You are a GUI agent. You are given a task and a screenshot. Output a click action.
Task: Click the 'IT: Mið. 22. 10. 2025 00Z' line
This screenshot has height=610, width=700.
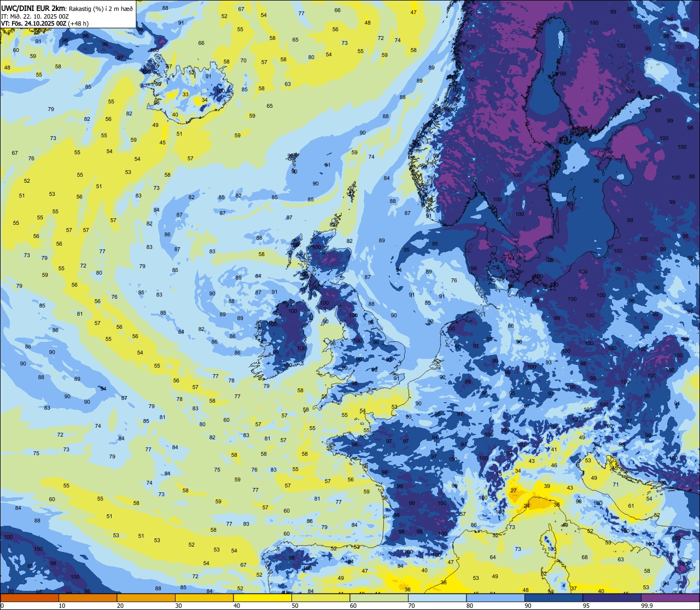(35, 16)
